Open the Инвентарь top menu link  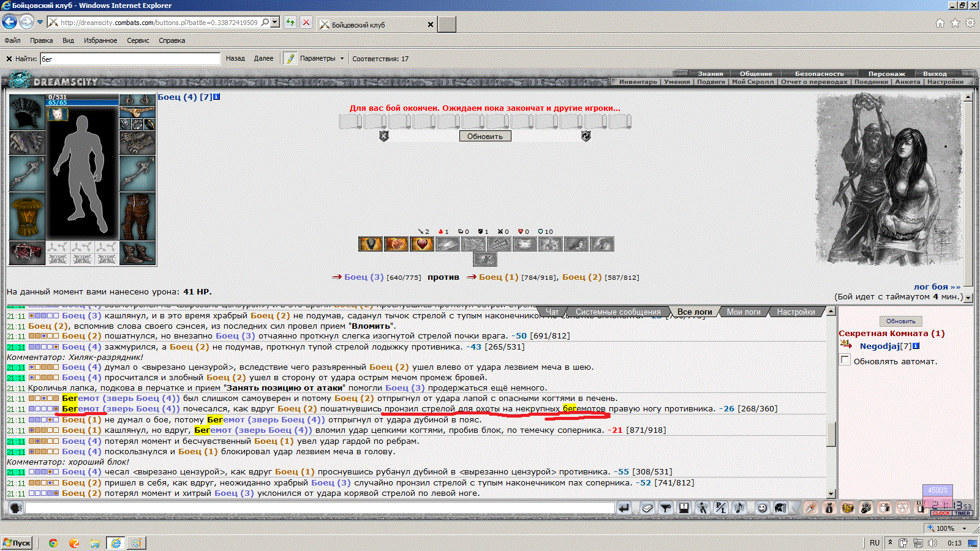(x=638, y=81)
